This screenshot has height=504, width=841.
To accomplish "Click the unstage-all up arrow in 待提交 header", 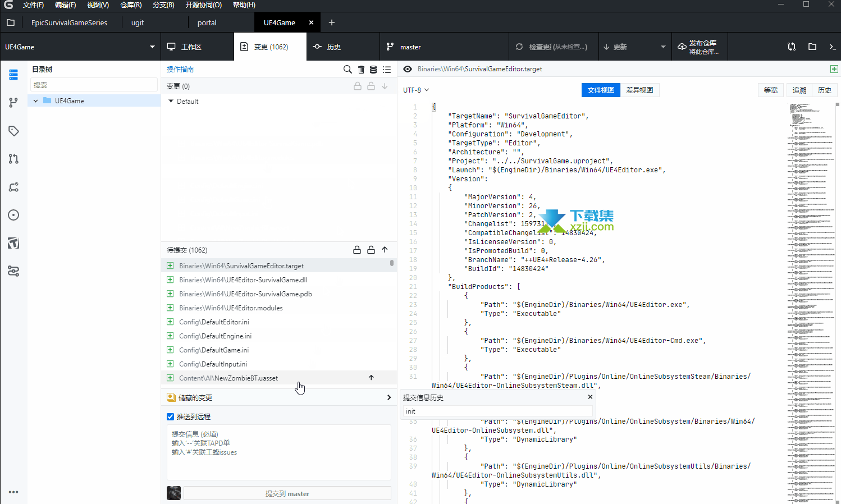I will tap(385, 250).
